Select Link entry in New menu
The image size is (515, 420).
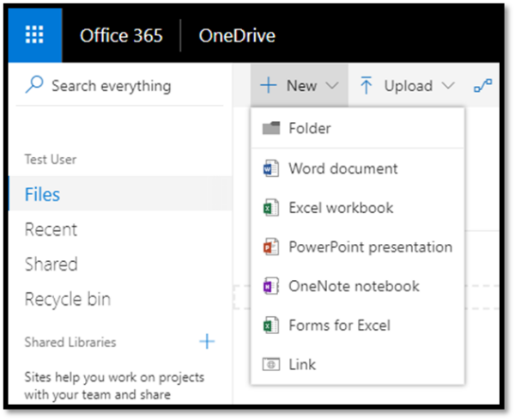pos(358,364)
